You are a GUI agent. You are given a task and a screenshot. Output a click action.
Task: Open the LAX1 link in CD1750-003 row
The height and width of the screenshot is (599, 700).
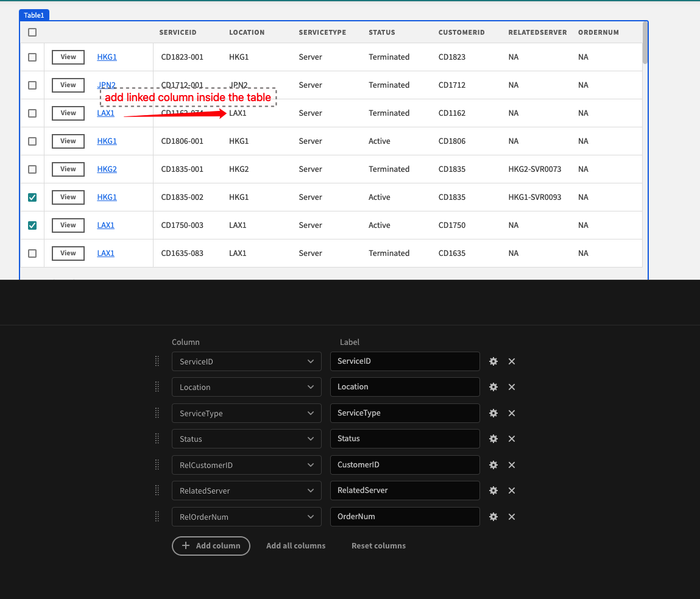(105, 225)
